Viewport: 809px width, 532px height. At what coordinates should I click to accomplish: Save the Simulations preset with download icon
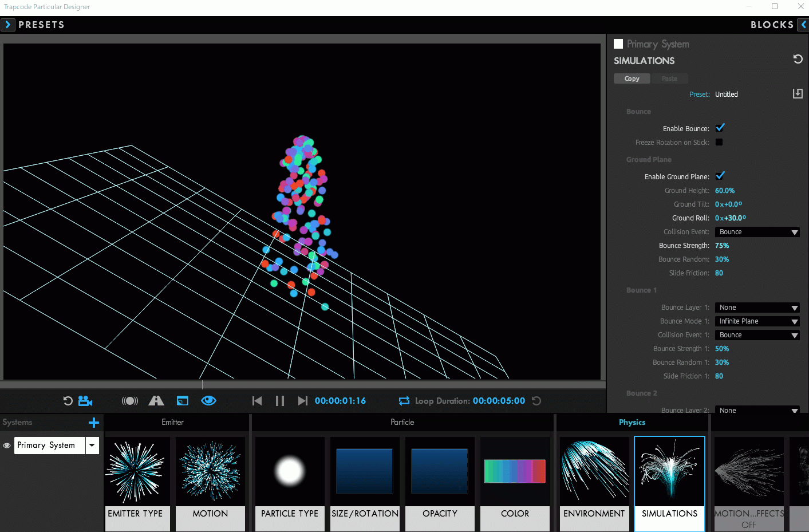[798, 94]
